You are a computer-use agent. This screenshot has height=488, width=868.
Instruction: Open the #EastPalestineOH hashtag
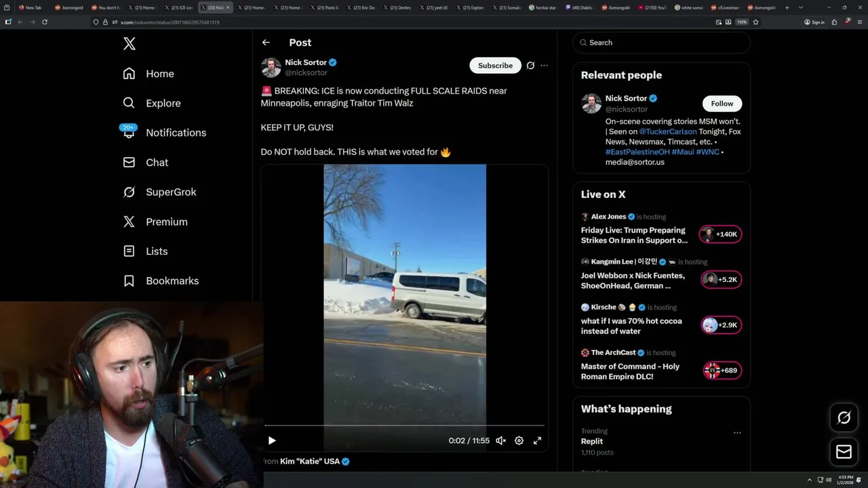[x=637, y=152]
